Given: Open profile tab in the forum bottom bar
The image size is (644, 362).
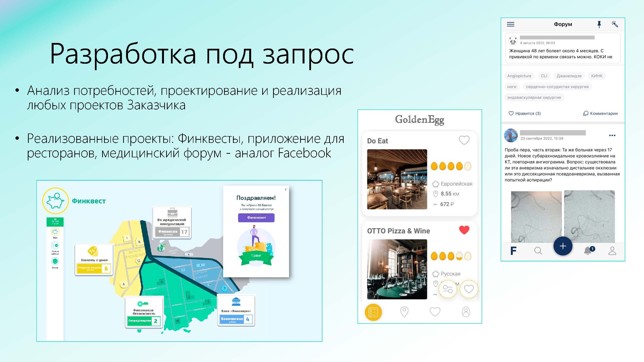Looking at the screenshot, I should [x=612, y=251].
